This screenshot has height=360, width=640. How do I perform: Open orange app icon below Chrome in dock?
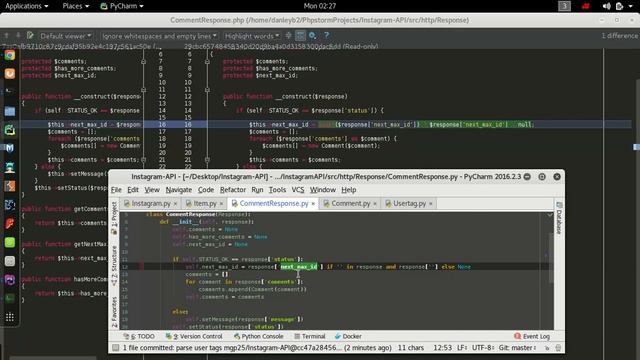[x=10, y=74]
